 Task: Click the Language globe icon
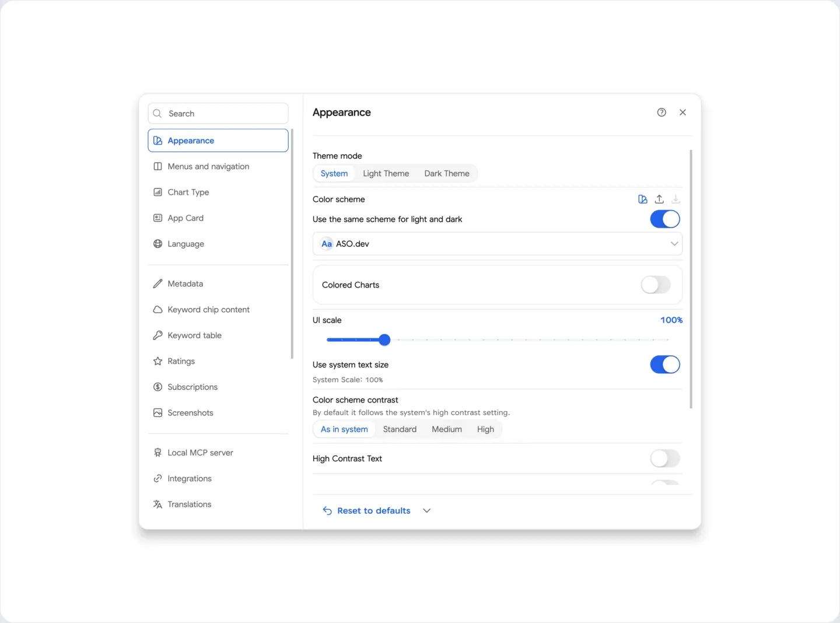[x=157, y=244]
